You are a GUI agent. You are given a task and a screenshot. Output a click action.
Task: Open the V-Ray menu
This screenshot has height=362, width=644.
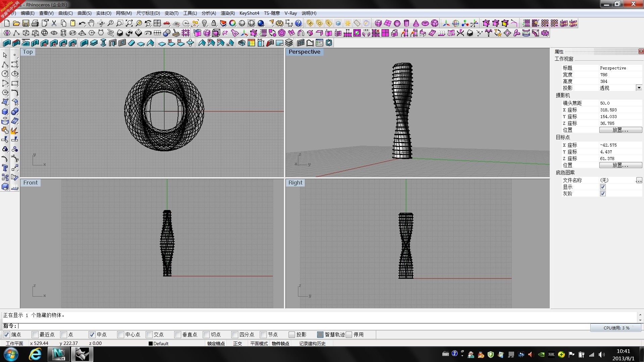[291, 13]
